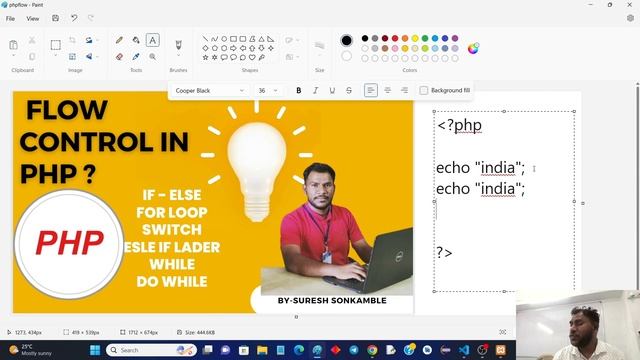Select the Magnifier tool
Image resolution: width=640 pixels, height=360 pixels.
click(152, 57)
